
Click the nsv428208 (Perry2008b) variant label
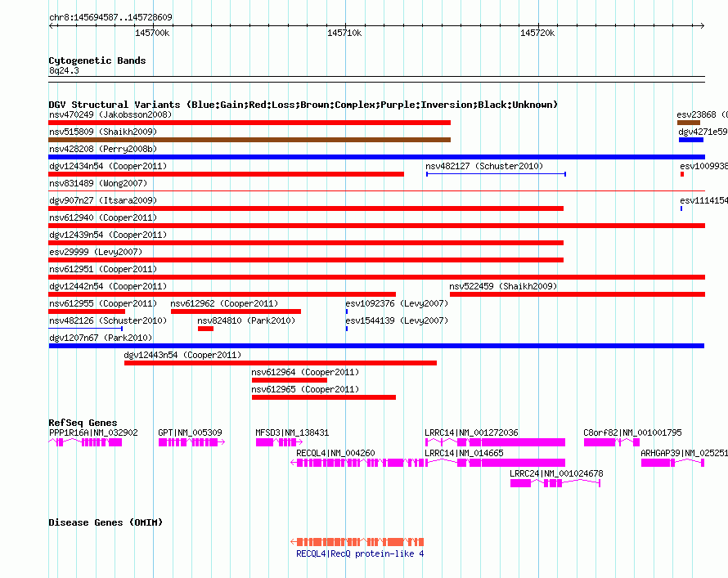(x=103, y=149)
